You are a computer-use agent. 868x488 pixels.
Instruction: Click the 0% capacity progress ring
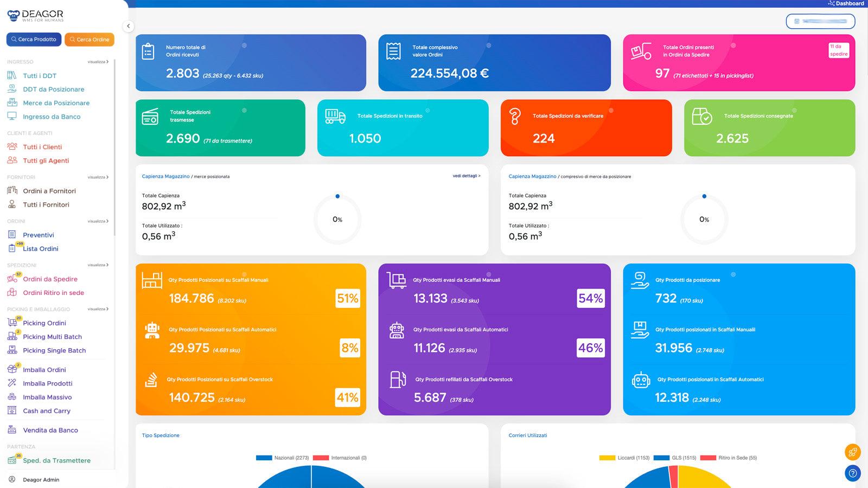[x=337, y=219]
